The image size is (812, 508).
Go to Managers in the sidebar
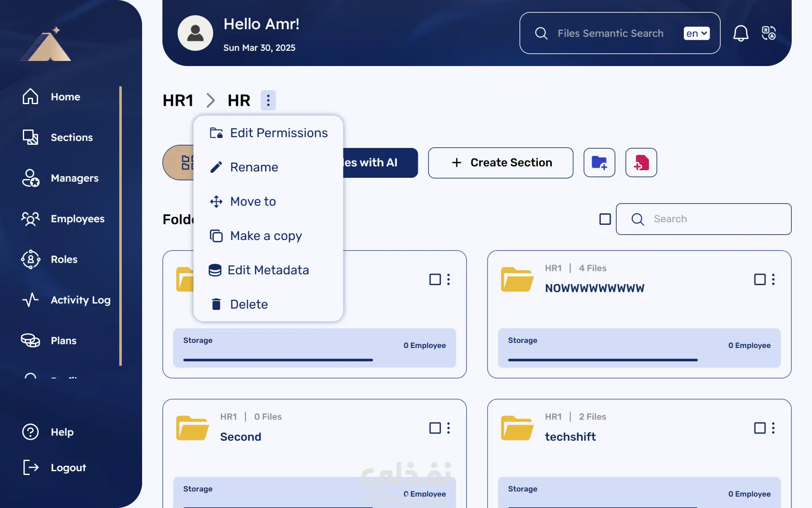pos(74,178)
